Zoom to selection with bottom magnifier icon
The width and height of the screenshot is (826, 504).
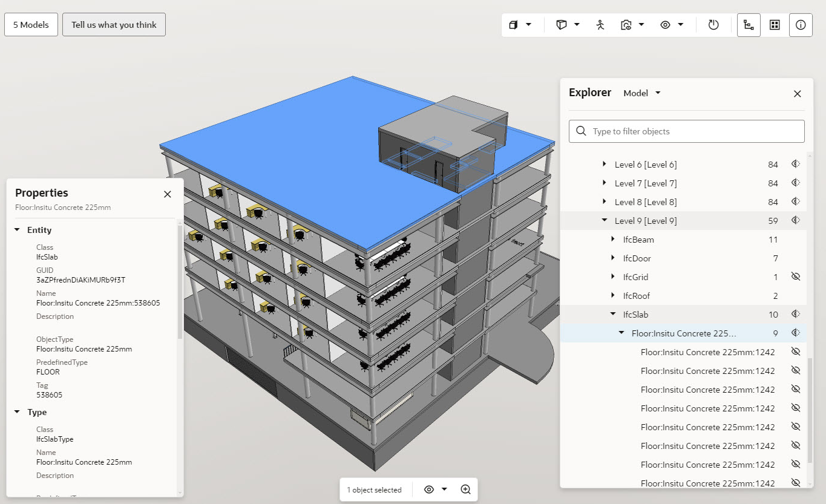[x=465, y=489]
